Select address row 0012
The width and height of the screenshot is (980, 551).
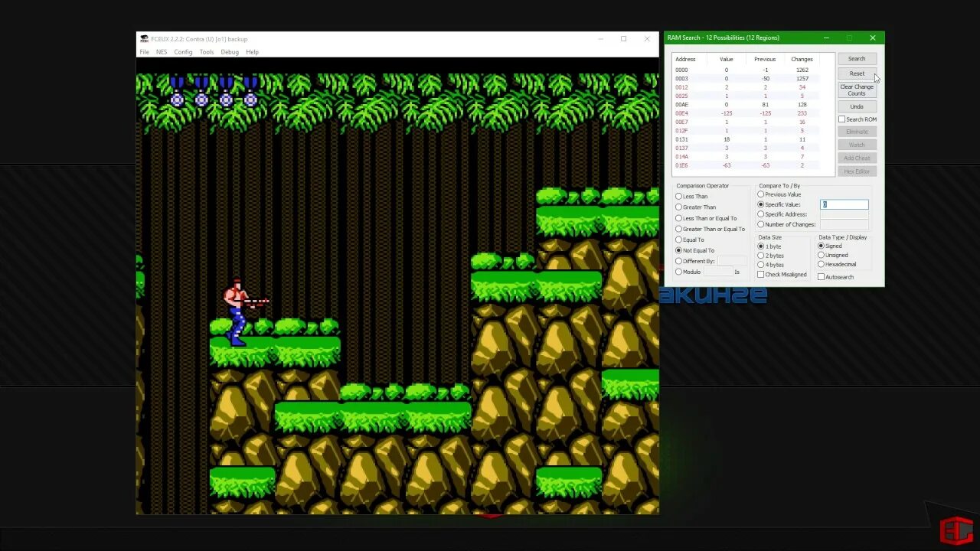[x=746, y=87]
